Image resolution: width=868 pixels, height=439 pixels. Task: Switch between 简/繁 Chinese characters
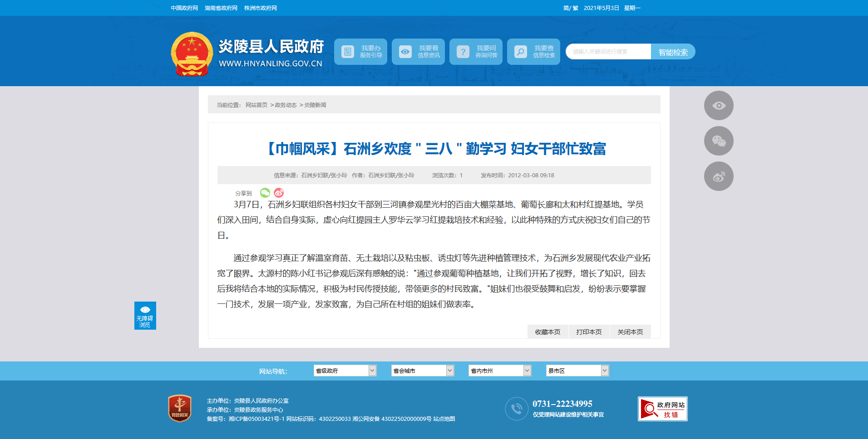[x=570, y=8]
